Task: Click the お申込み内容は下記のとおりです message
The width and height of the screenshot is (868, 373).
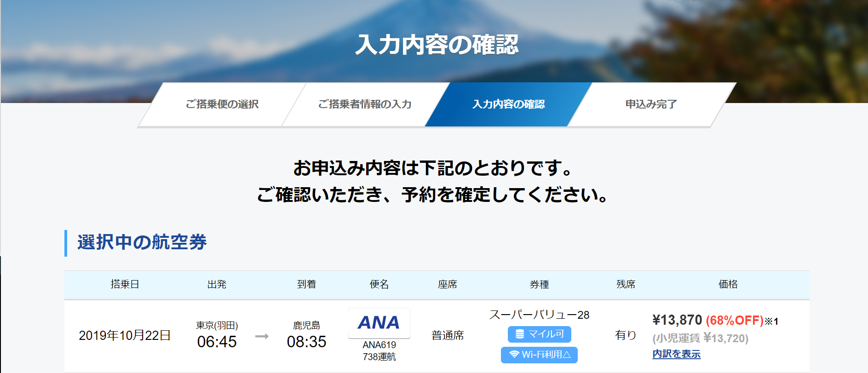Action: point(433,168)
